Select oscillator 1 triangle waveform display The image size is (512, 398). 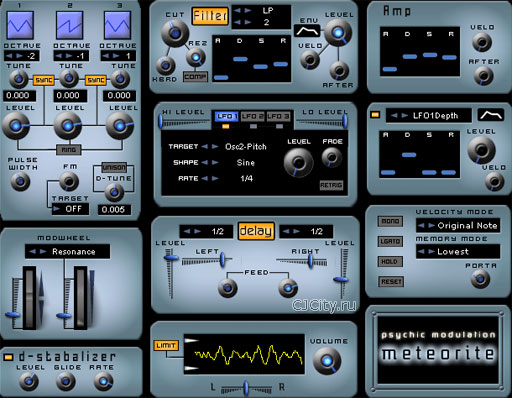[20, 25]
